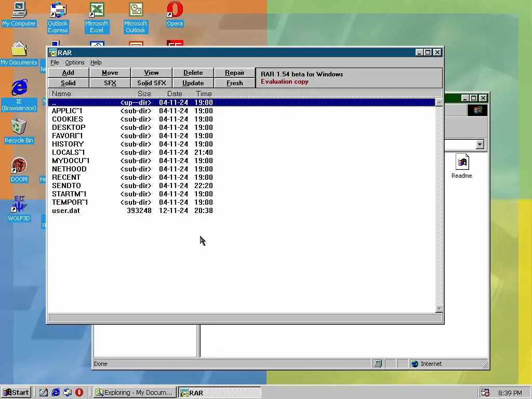
Task: Select NETHOOD folder row
Action: tap(241, 169)
